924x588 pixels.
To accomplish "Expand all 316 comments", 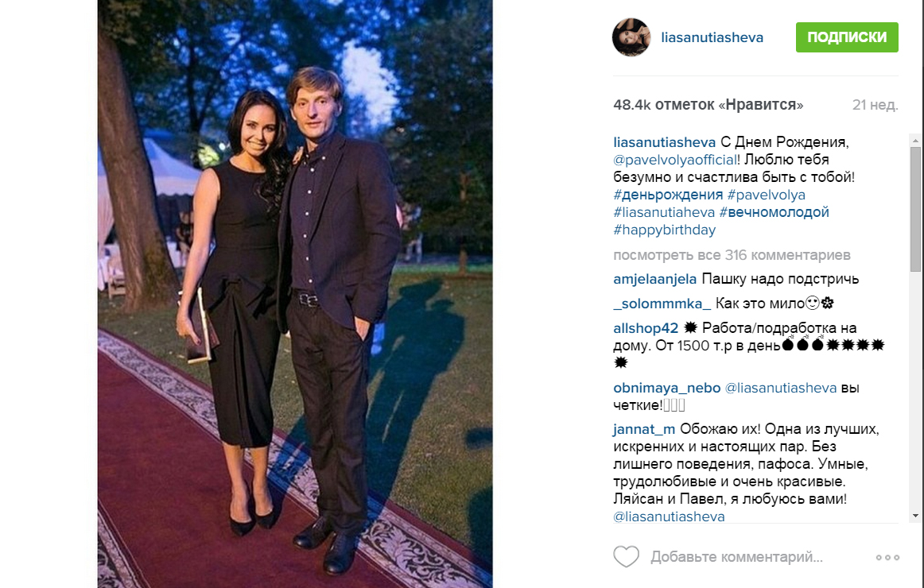I will click(732, 255).
